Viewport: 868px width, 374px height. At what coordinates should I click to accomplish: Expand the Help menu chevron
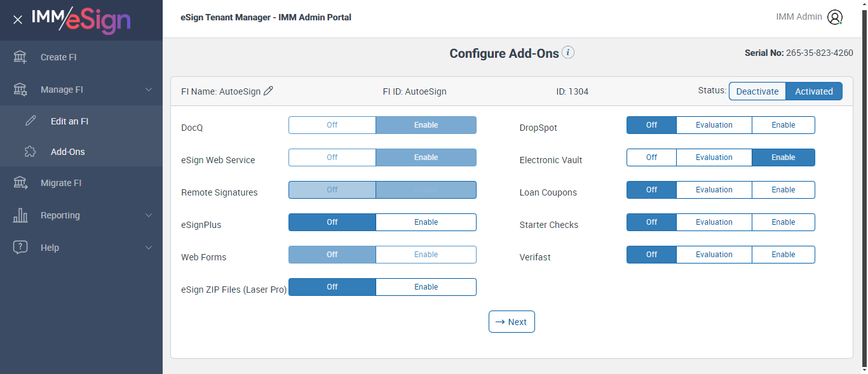[149, 248]
